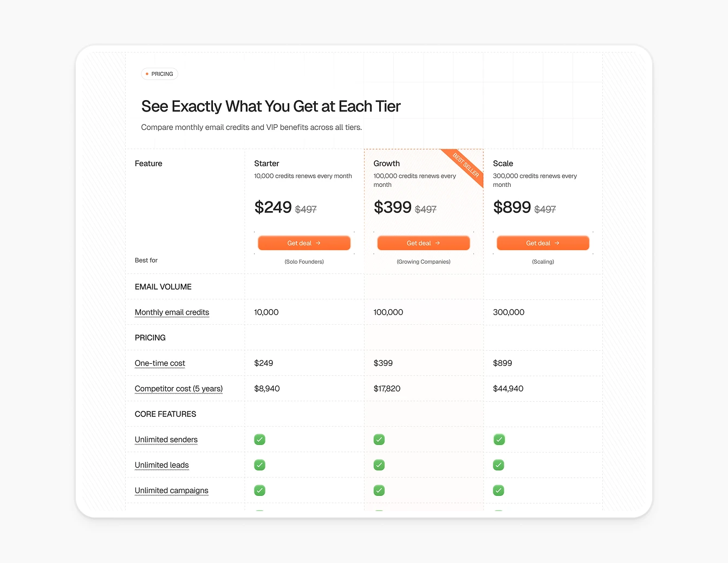Toggle the Unlimited campaigns checkmark under Starter
The height and width of the screenshot is (563, 728).
(x=259, y=490)
